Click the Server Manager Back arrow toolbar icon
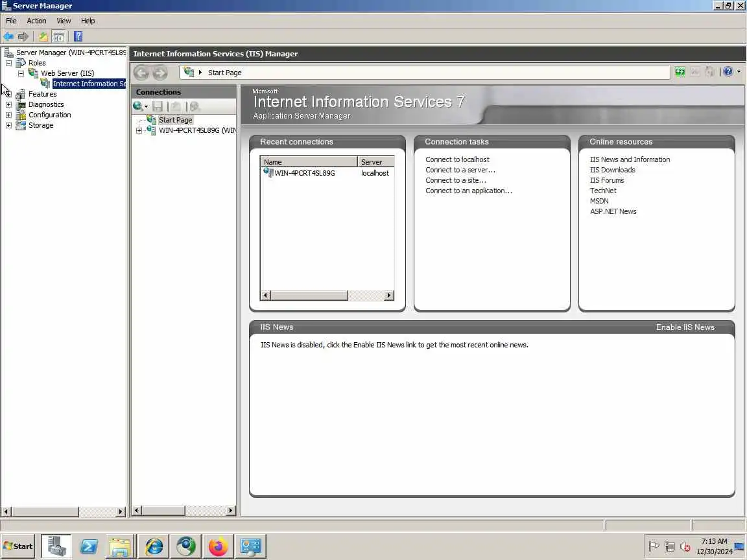747x560 pixels. pyautogui.click(x=8, y=36)
